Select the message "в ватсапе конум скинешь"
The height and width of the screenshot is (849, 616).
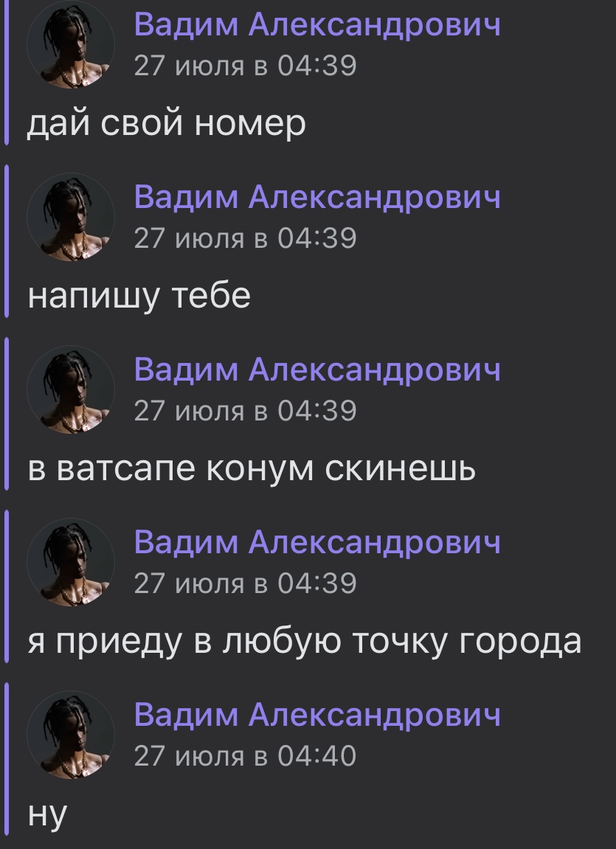click(x=252, y=469)
